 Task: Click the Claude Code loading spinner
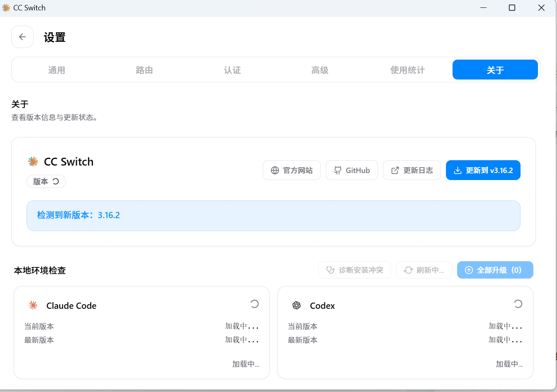point(254,304)
